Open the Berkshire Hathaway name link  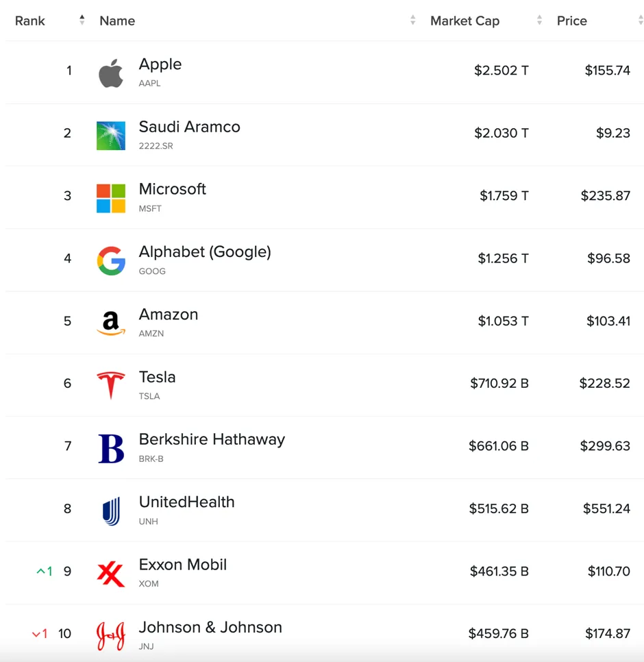(x=212, y=440)
